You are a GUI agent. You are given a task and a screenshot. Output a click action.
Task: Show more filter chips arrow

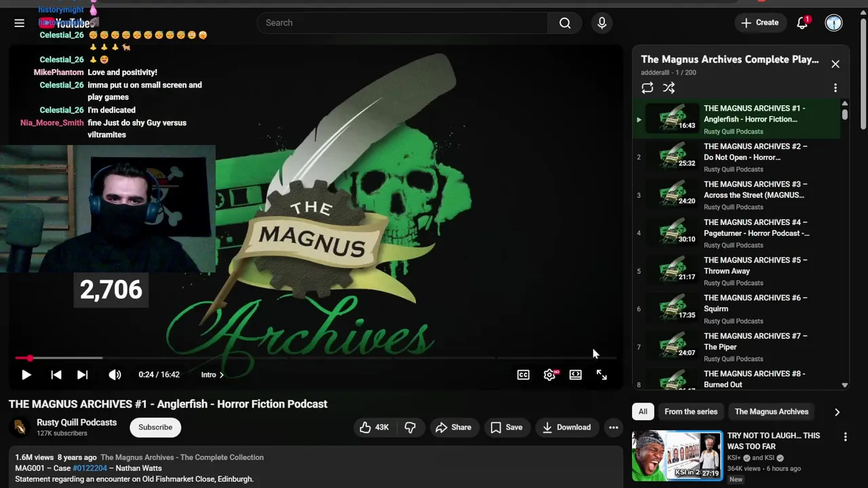coord(837,412)
